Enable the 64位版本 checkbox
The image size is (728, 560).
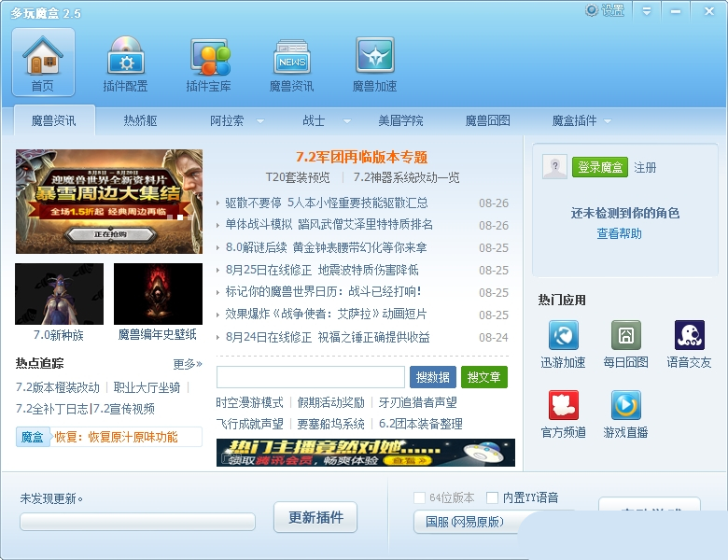pos(419,498)
